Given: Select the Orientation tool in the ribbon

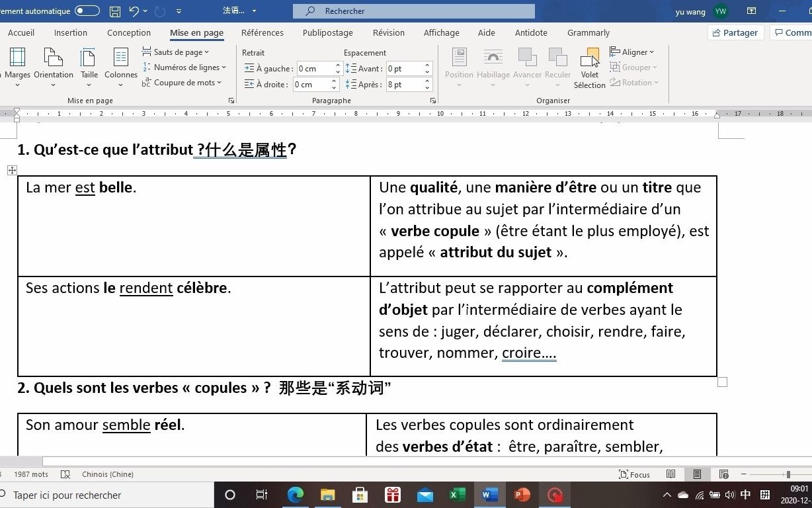Looking at the screenshot, I should [x=53, y=66].
